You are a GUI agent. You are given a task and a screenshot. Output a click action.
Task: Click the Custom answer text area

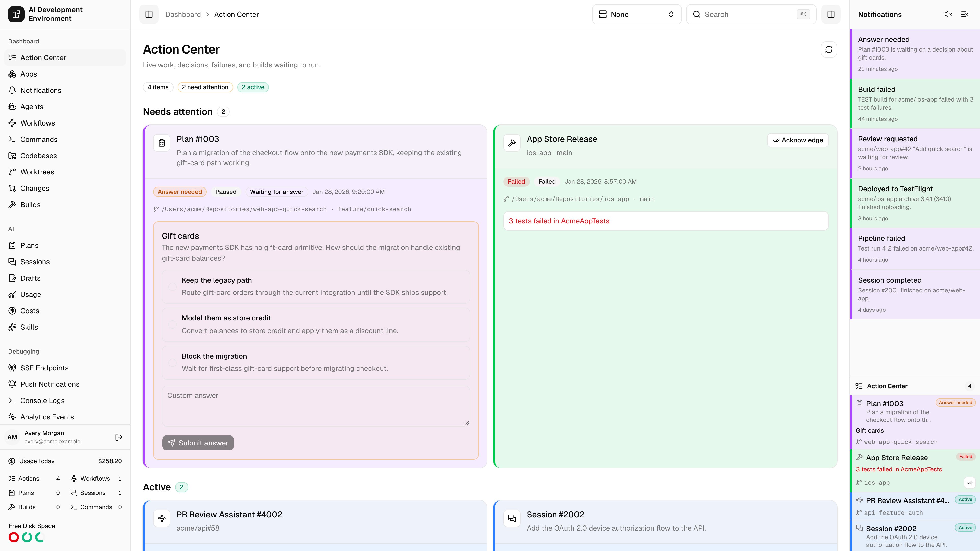pyautogui.click(x=316, y=406)
